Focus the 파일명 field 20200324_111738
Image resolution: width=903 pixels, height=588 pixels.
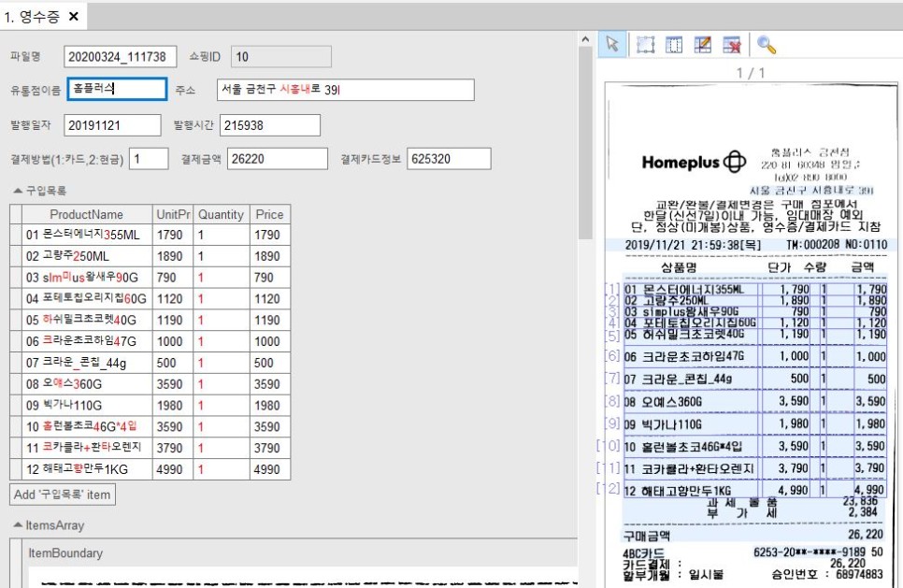(120, 56)
